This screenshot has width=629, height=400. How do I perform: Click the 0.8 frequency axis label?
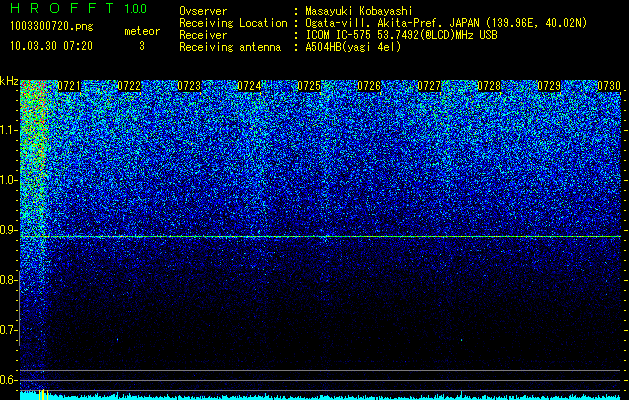click(9, 280)
